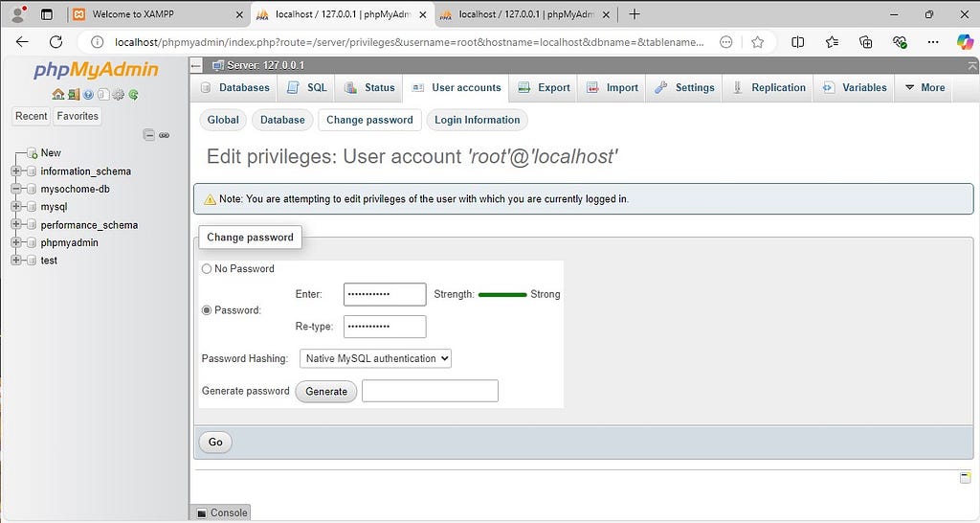Viewport: 980px width, 523px height.
Task: Go to the Export tab
Action: (x=544, y=87)
